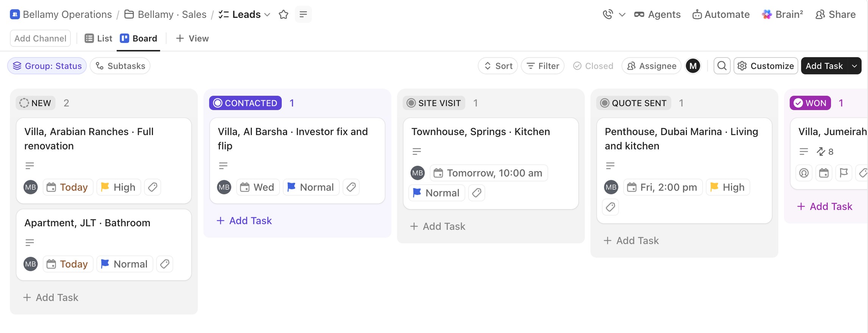868x333 pixels.
Task: Toggle the Group: Status grouping pill
Action: click(47, 66)
